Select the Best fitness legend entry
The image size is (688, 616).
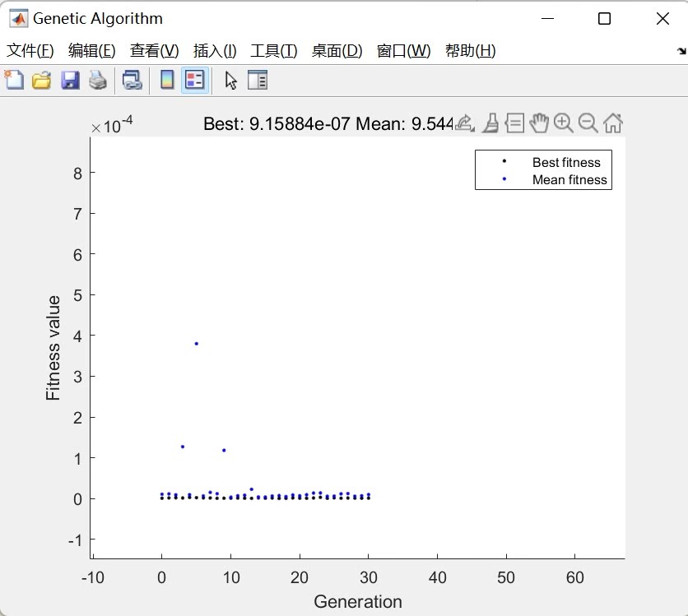pos(566,163)
